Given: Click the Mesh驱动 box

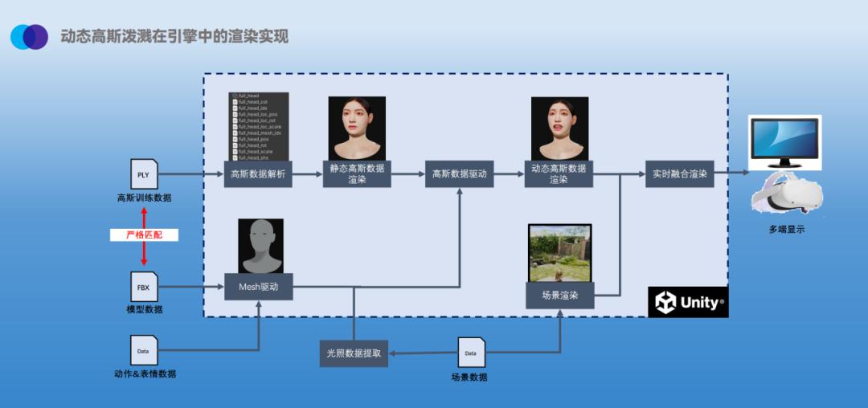Looking at the screenshot, I should [259, 287].
